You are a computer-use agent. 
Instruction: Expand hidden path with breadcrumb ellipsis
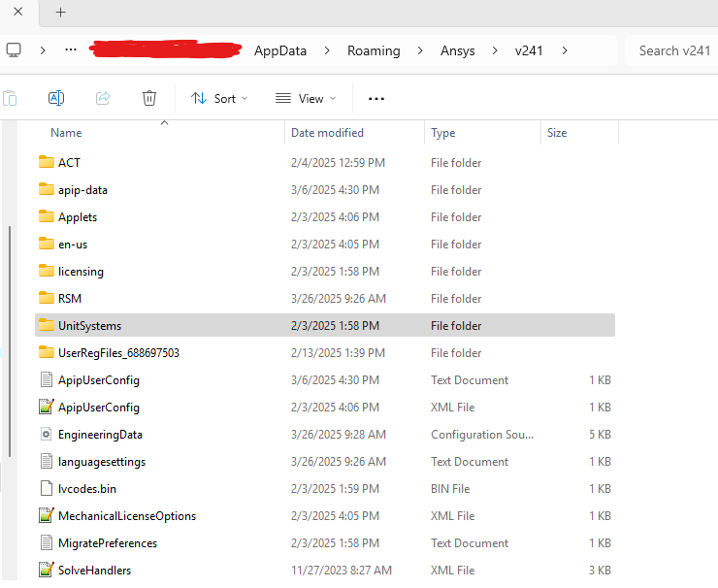pos(70,49)
